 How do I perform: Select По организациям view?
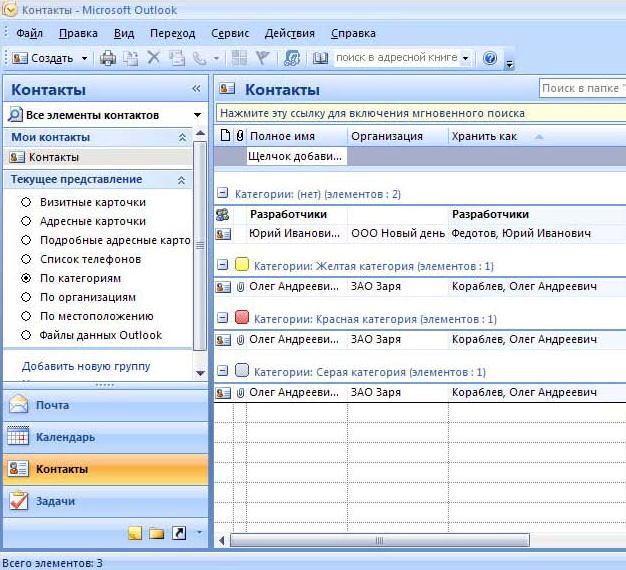click(x=26, y=297)
